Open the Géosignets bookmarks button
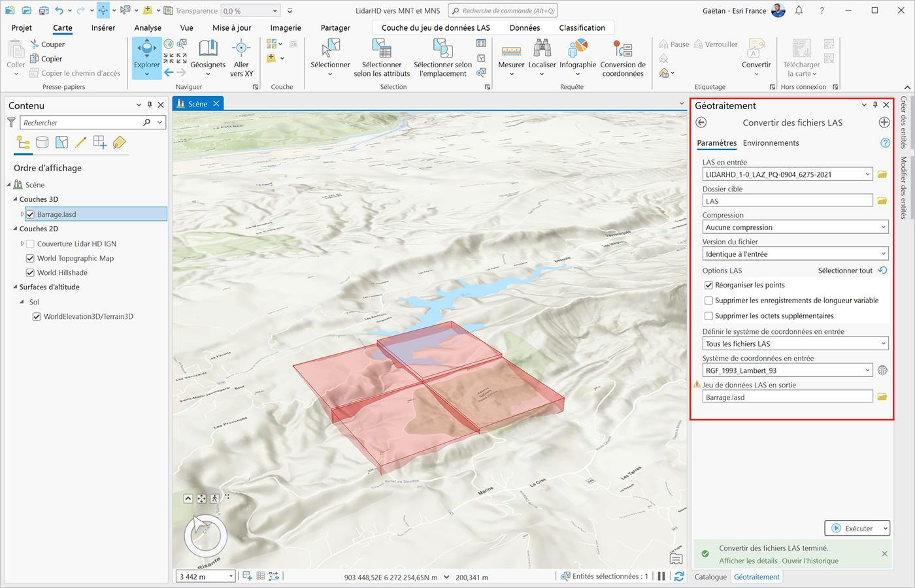 pos(208,57)
